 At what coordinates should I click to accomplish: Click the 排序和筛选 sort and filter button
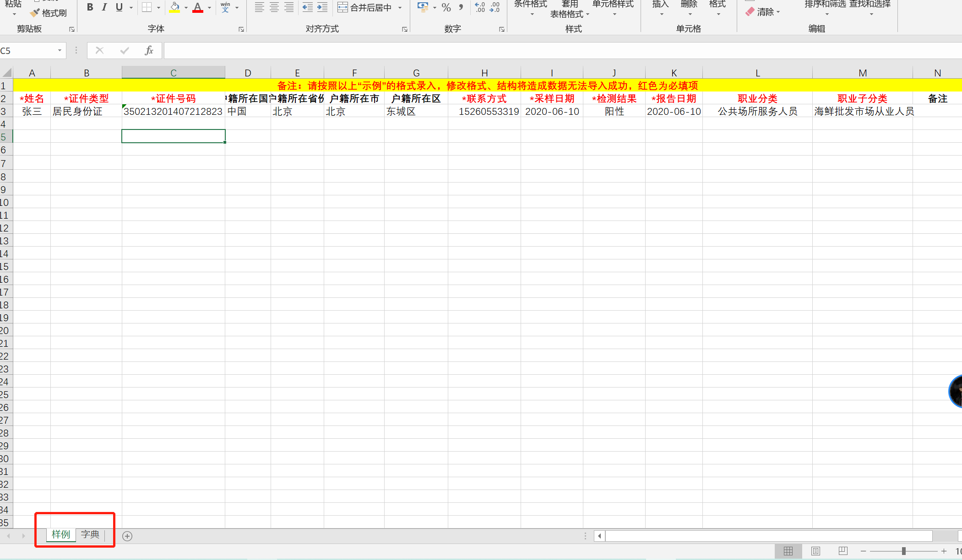click(825, 6)
